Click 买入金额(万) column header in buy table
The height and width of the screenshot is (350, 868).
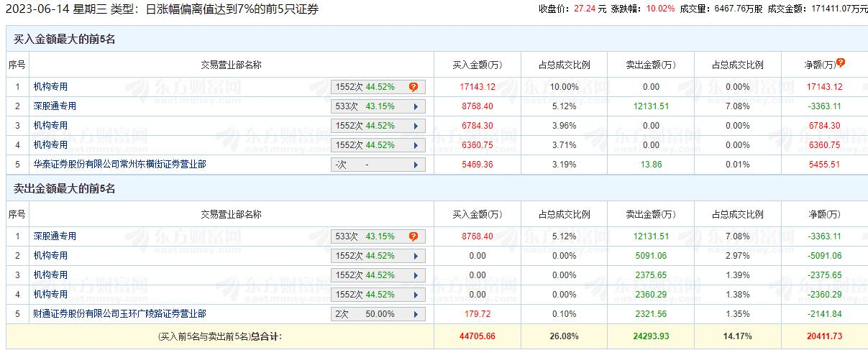[477, 65]
